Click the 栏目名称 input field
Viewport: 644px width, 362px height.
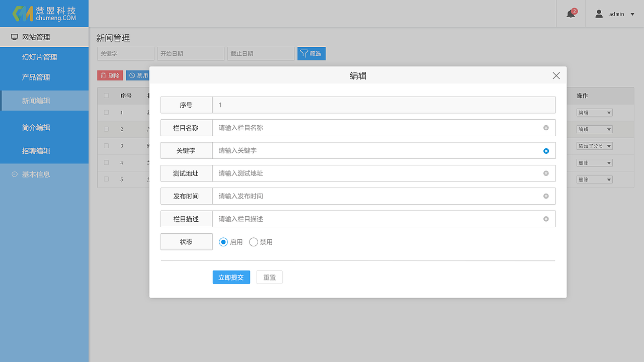384,128
